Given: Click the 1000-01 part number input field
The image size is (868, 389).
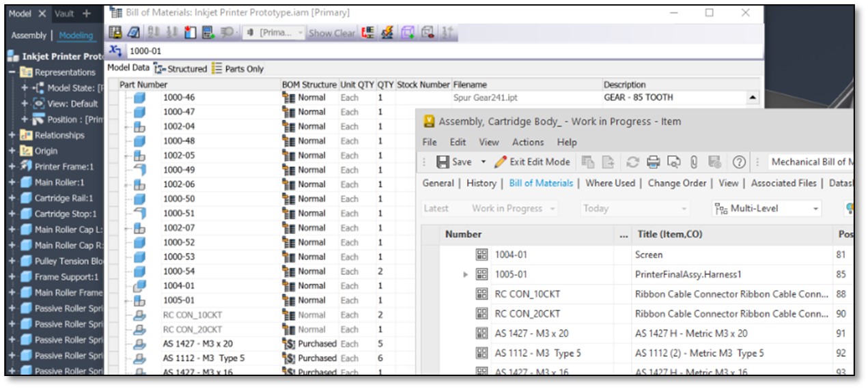Looking at the screenshot, I should point(444,51).
